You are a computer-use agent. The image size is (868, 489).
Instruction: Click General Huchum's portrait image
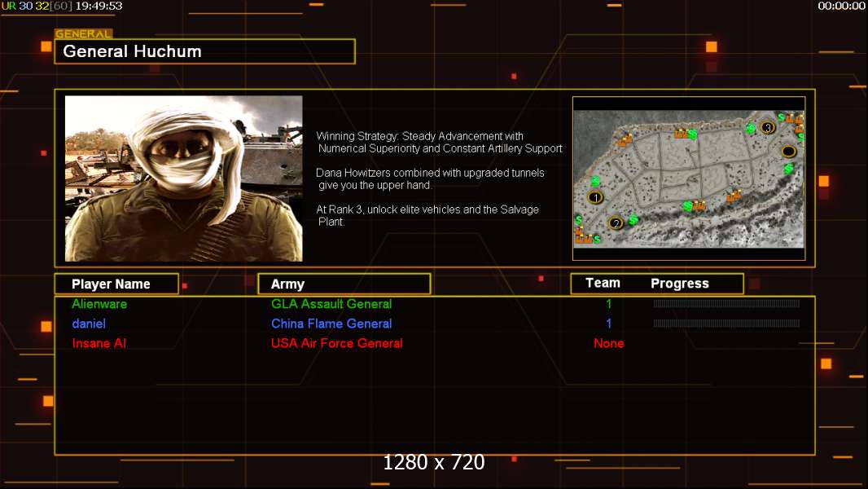tap(184, 178)
